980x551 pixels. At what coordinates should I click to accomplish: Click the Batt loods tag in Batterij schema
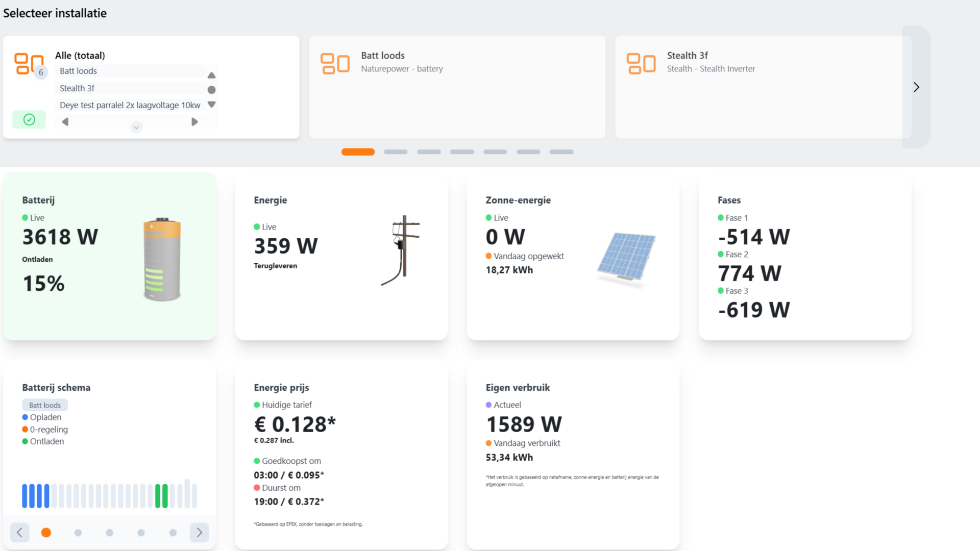click(x=45, y=405)
